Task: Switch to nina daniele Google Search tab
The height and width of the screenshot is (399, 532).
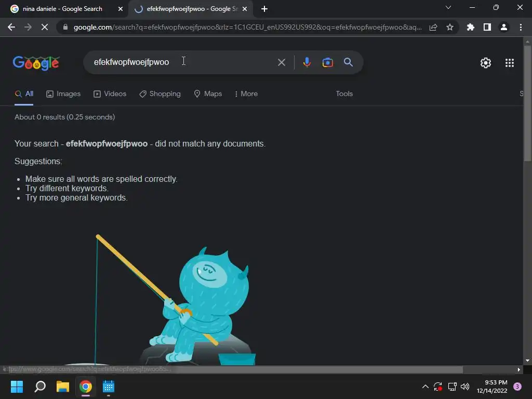Action: 62,9
